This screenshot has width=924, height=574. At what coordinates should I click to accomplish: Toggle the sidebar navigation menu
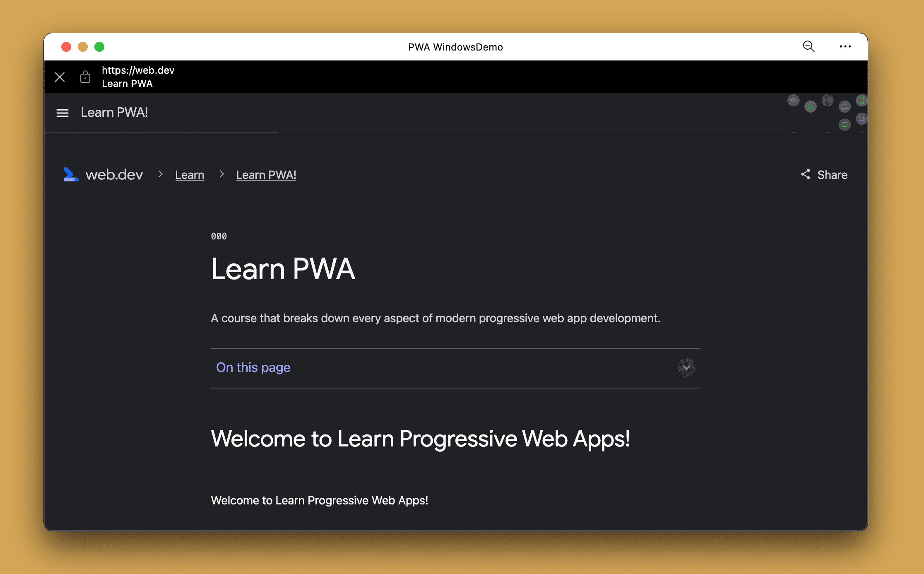[x=63, y=112]
